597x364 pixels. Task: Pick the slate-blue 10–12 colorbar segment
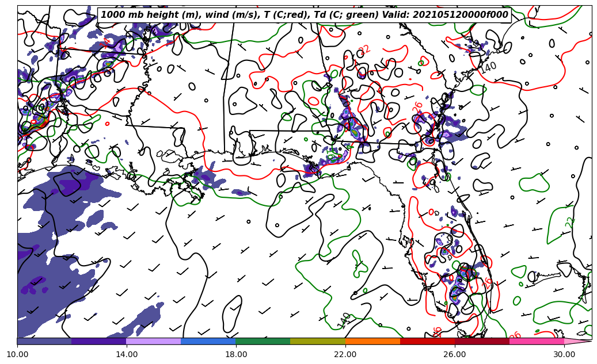coord(44,341)
